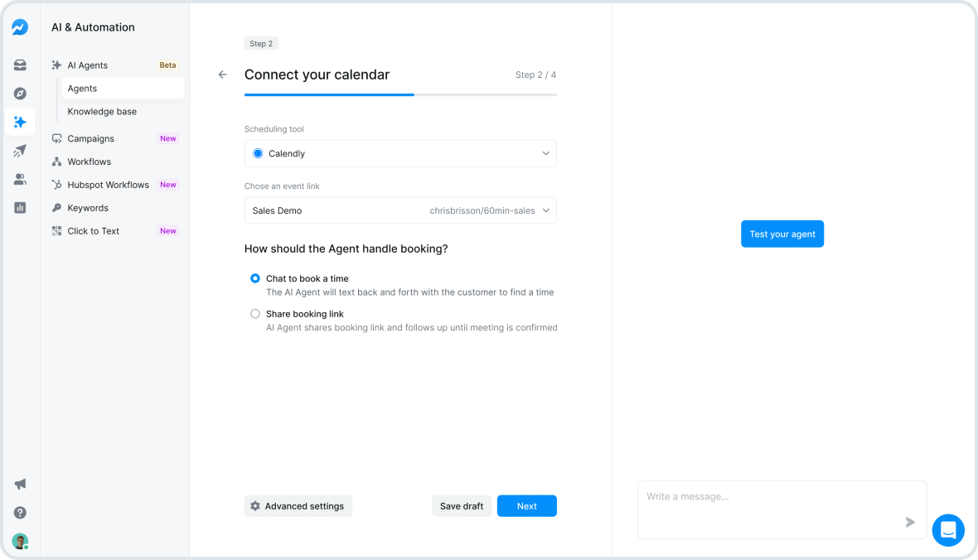The width and height of the screenshot is (978, 560).
Task: Select Chat to book a time option
Action: click(255, 278)
